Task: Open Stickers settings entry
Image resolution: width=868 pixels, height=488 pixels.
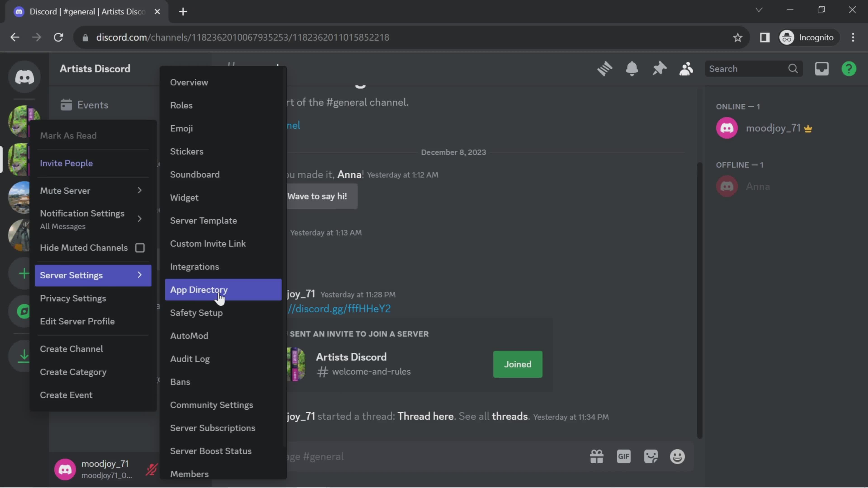Action: tap(223, 151)
